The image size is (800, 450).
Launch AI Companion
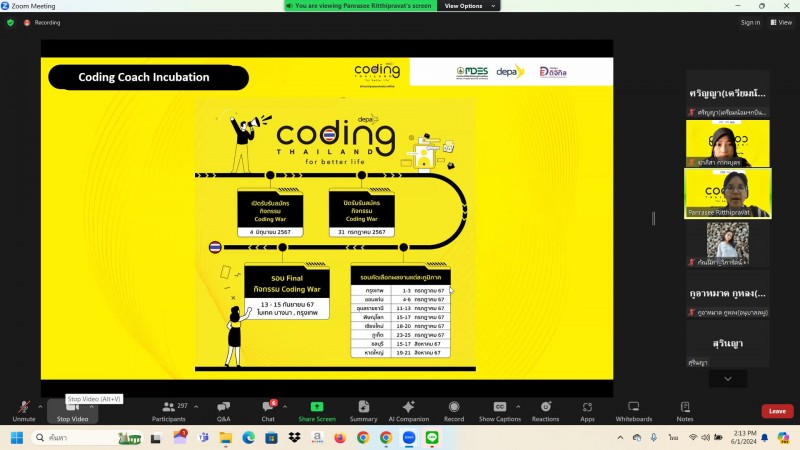pos(409,411)
